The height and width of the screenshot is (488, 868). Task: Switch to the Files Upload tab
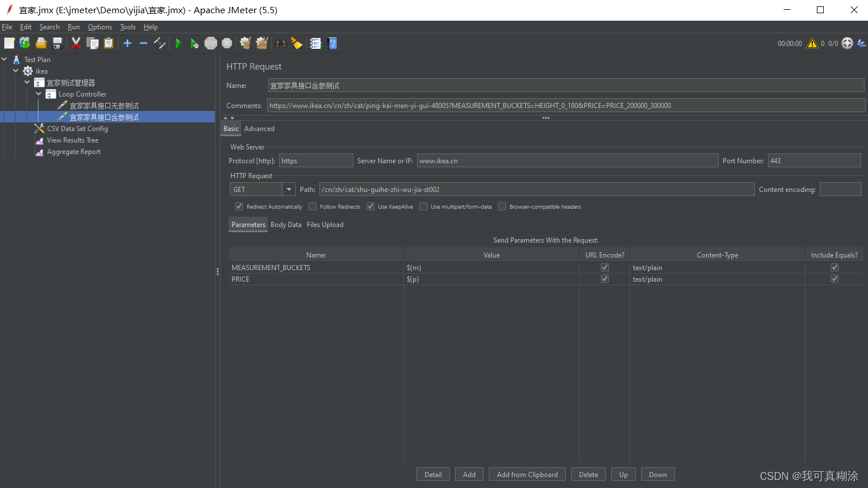coord(325,225)
